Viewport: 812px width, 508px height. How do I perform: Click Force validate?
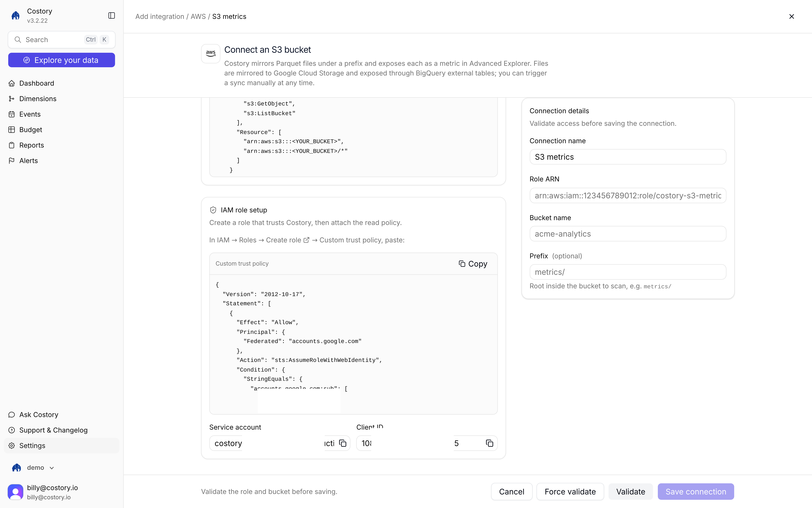pyautogui.click(x=570, y=492)
